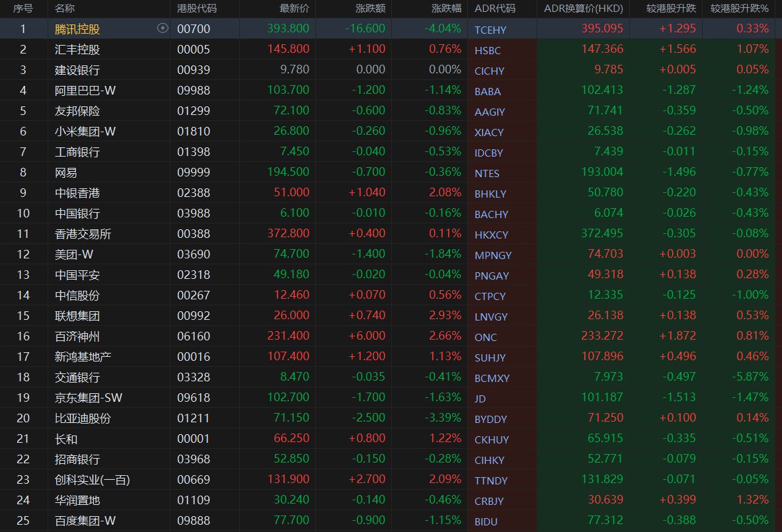The image size is (782, 532).
Task: Sort by the 序号 column header
Action: (23, 9)
